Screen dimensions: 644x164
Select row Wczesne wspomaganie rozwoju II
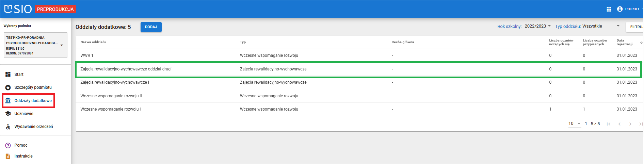coord(111,96)
